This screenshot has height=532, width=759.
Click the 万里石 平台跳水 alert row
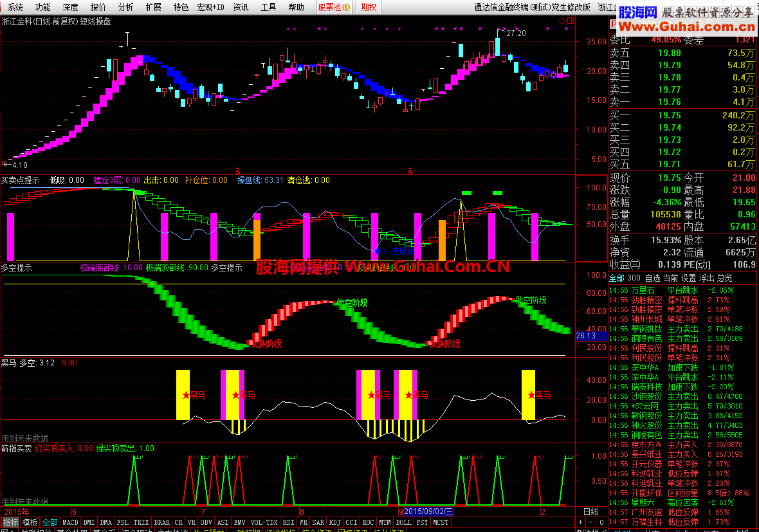click(x=683, y=290)
